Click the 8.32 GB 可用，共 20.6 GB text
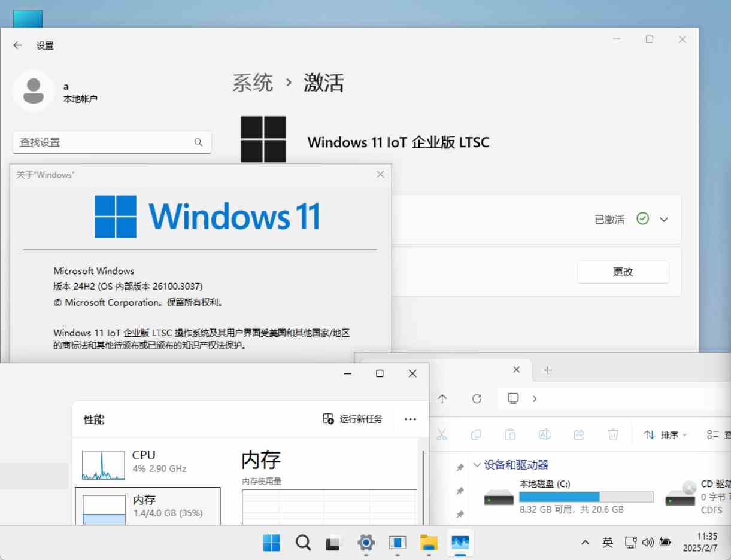The width and height of the screenshot is (731, 560). coord(571,510)
